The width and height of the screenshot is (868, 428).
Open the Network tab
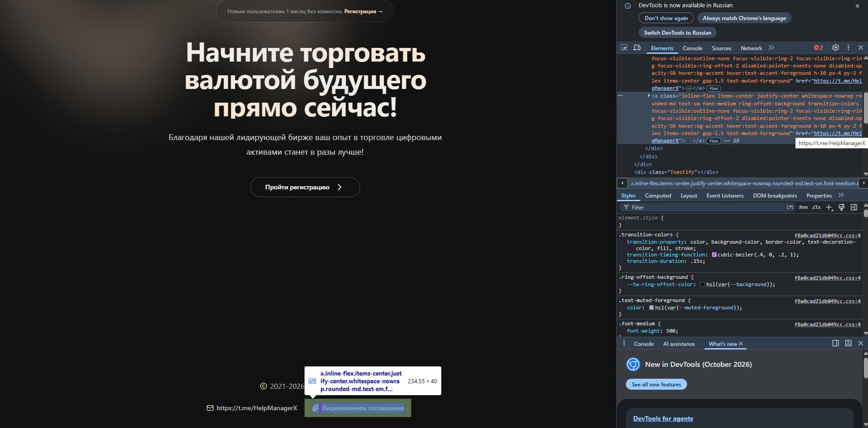tap(751, 48)
